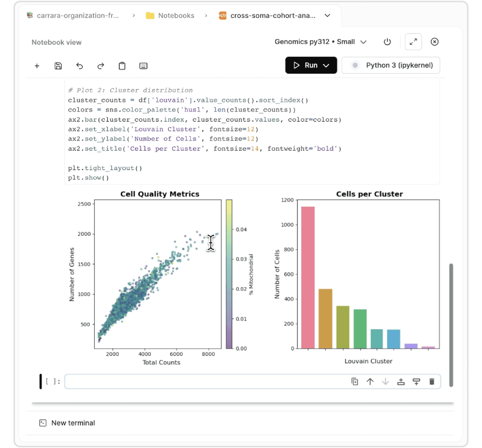This screenshot has height=448, width=482.
Task: Undo the last notebook action
Action: click(x=80, y=66)
